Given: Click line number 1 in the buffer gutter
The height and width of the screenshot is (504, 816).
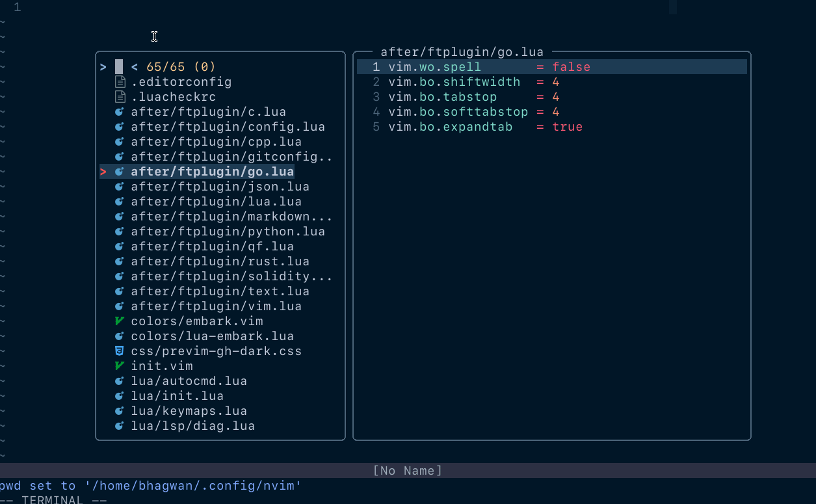Looking at the screenshot, I should [17, 7].
